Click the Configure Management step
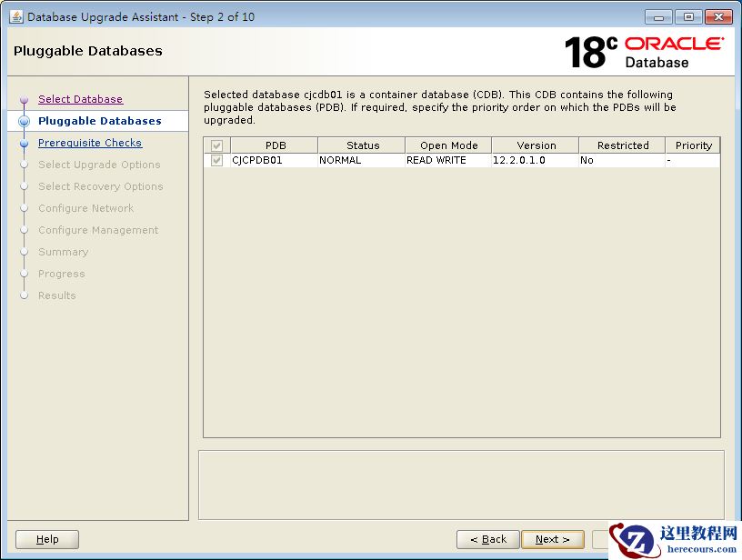The height and width of the screenshot is (560, 742). pos(98,230)
